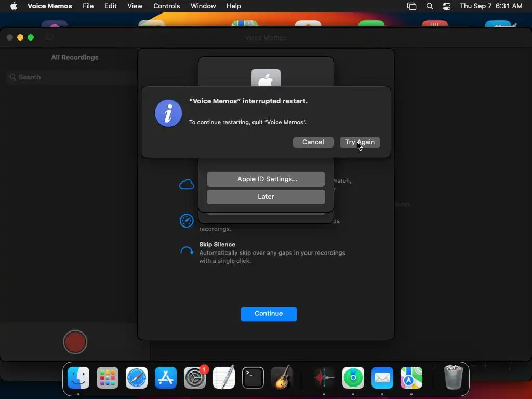
Task: Open Terminal from the Dock
Action: (253, 378)
